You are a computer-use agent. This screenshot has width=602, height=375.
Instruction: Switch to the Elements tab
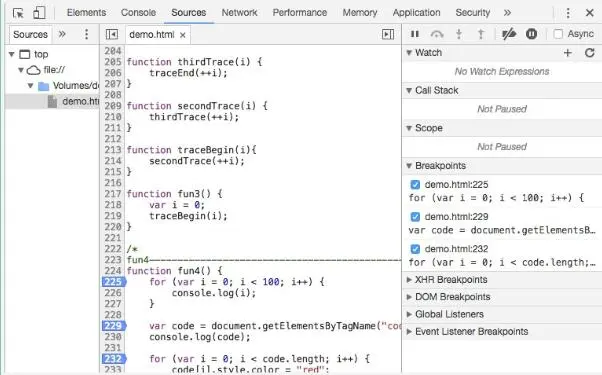[x=86, y=13]
